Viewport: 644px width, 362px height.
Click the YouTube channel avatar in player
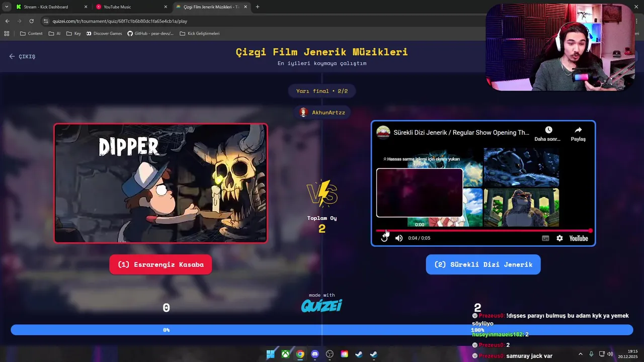[383, 133]
